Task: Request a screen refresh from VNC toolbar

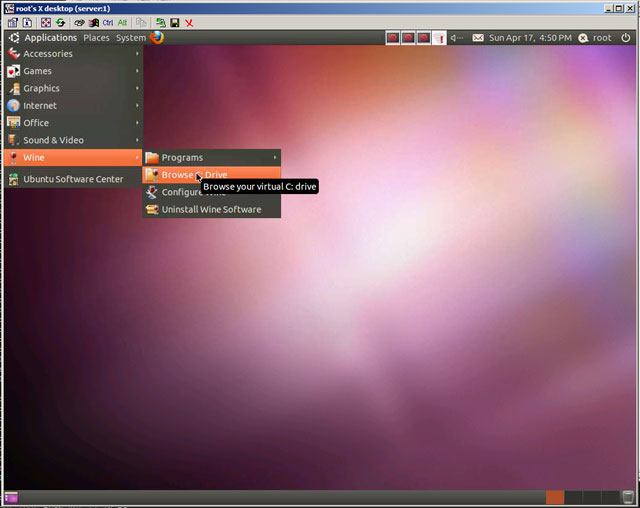Action: pyautogui.click(x=60, y=23)
